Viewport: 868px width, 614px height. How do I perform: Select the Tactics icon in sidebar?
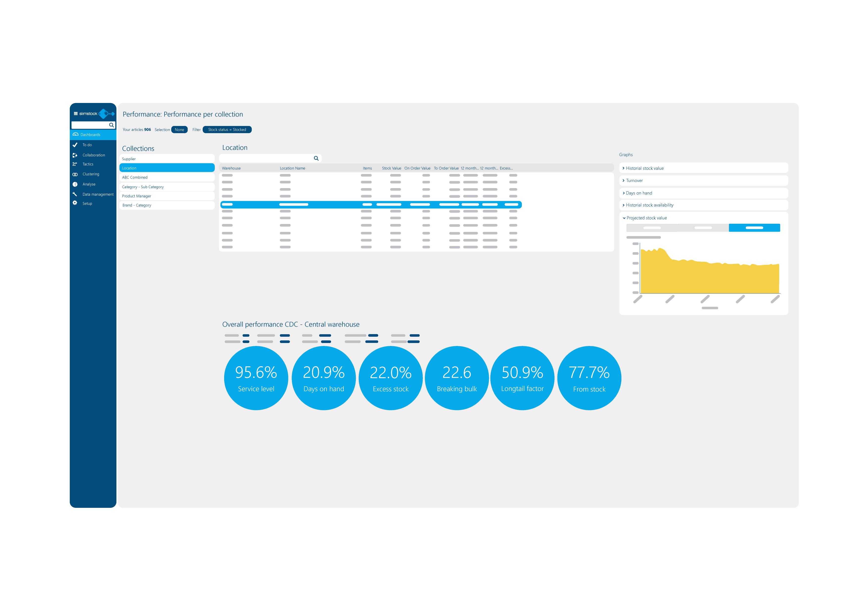[75, 164]
